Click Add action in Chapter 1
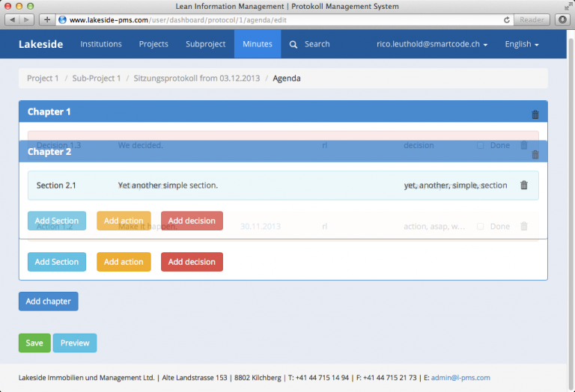Viewport: 575px width, 392px height. coord(124,262)
